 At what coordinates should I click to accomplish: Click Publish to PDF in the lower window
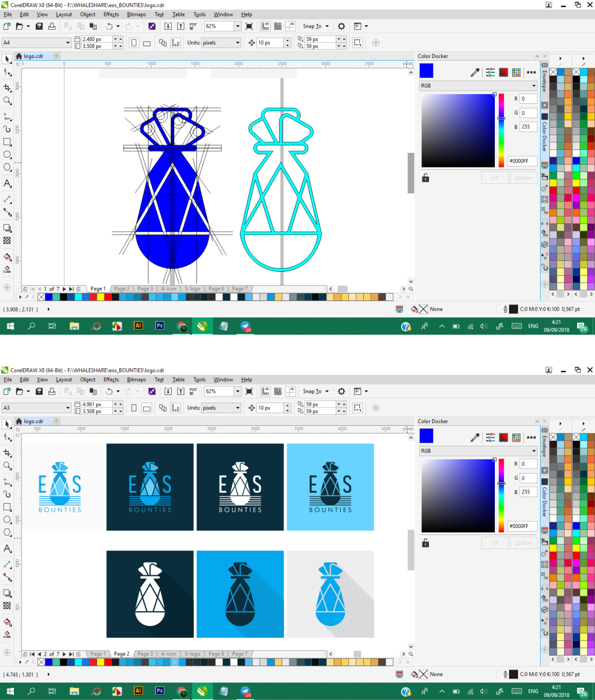tap(193, 391)
